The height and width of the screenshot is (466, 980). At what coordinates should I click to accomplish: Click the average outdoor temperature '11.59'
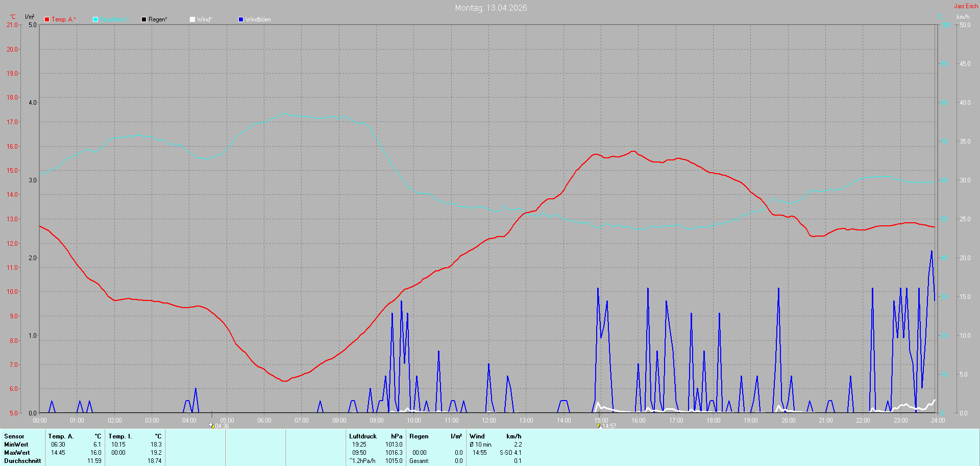(94, 461)
